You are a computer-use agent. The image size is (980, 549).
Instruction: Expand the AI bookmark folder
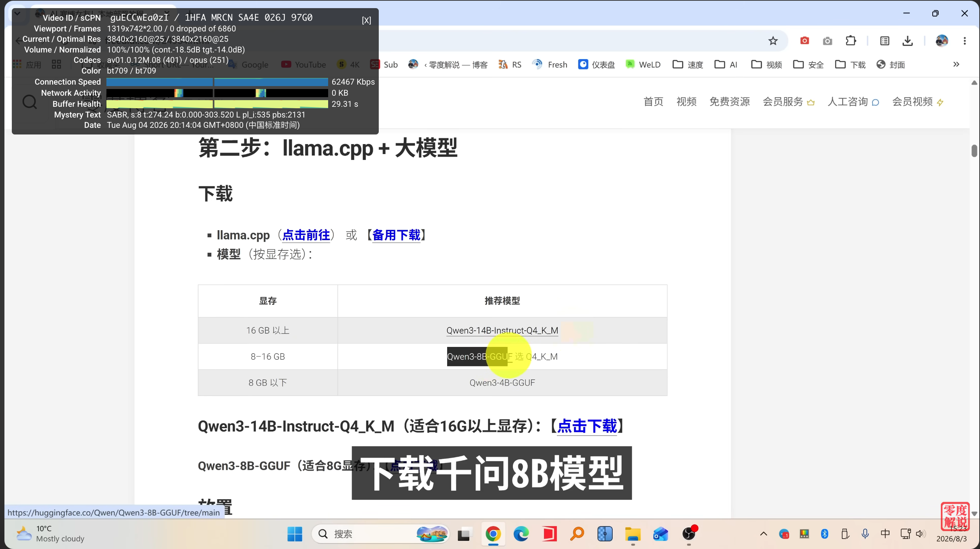(x=726, y=65)
